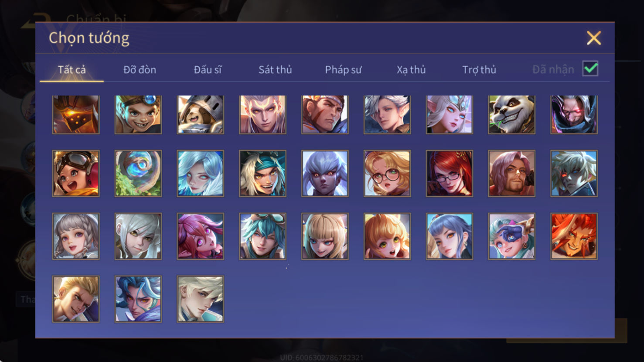Image resolution: width=644 pixels, height=362 pixels.
Task: Pick the hero wearing aviator goggles
Action: pyautogui.click(x=76, y=174)
